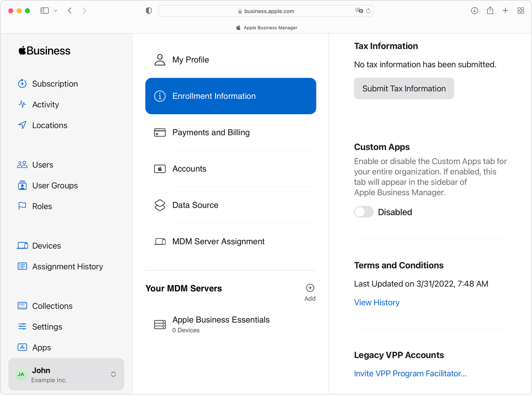Select MDM Server Assignment label
532x395 pixels.
click(x=218, y=242)
